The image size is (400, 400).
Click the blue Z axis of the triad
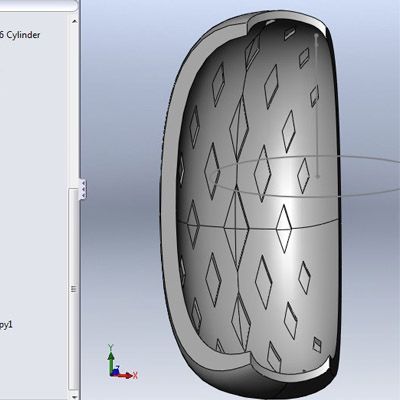tap(115, 371)
